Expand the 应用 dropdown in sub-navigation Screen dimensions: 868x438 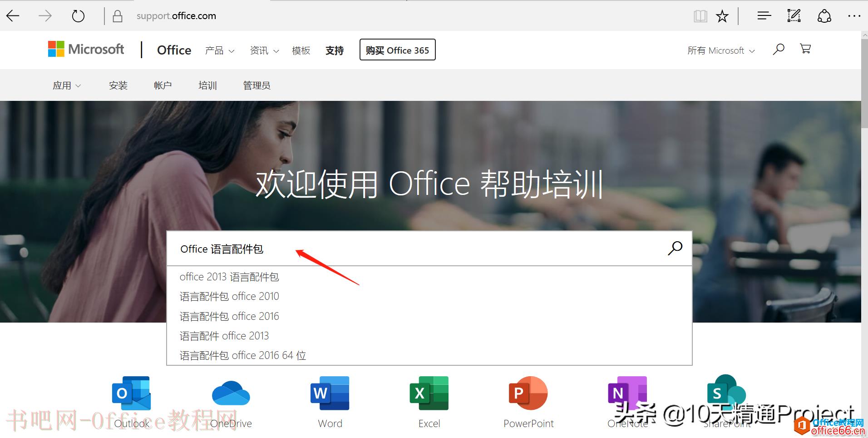(67, 85)
